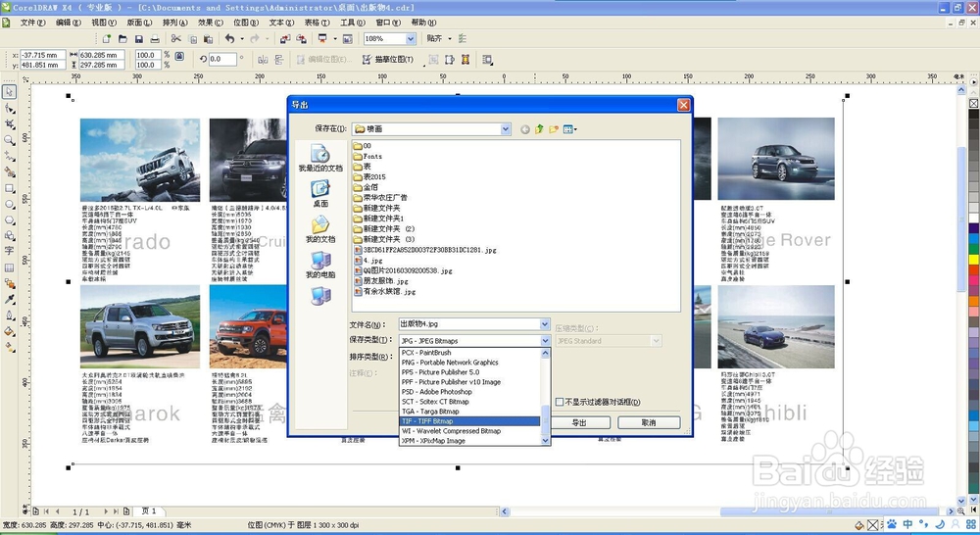The image size is (980, 535).
Task: Click the 描摹位图 button
Action: pos(388,60)
